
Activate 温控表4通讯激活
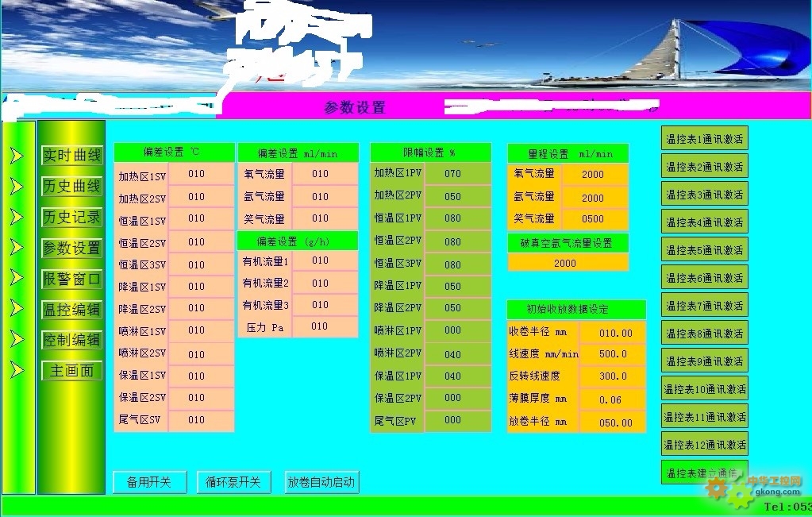click(x=704, y=222)
